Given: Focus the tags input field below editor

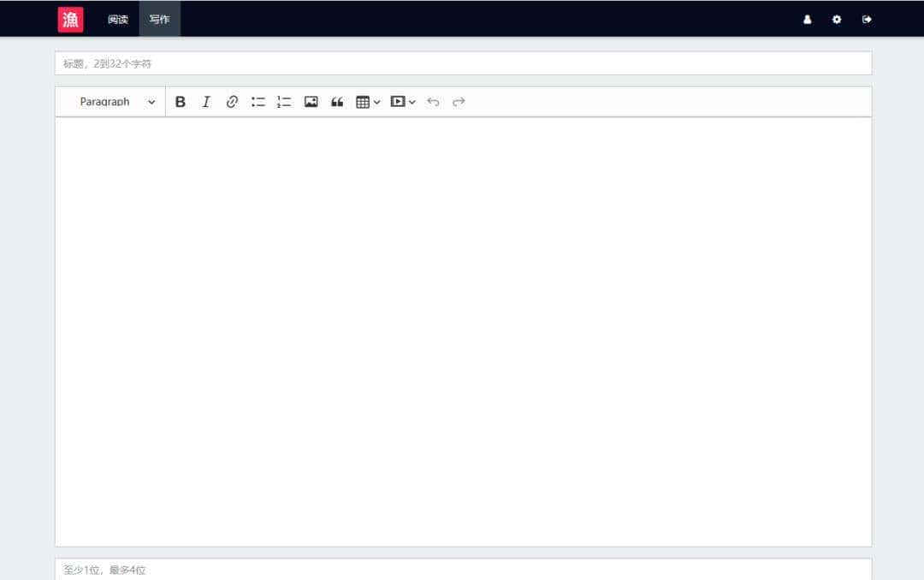Looking at the screenshot, I should pyautogui.click(x=463, y=570).
